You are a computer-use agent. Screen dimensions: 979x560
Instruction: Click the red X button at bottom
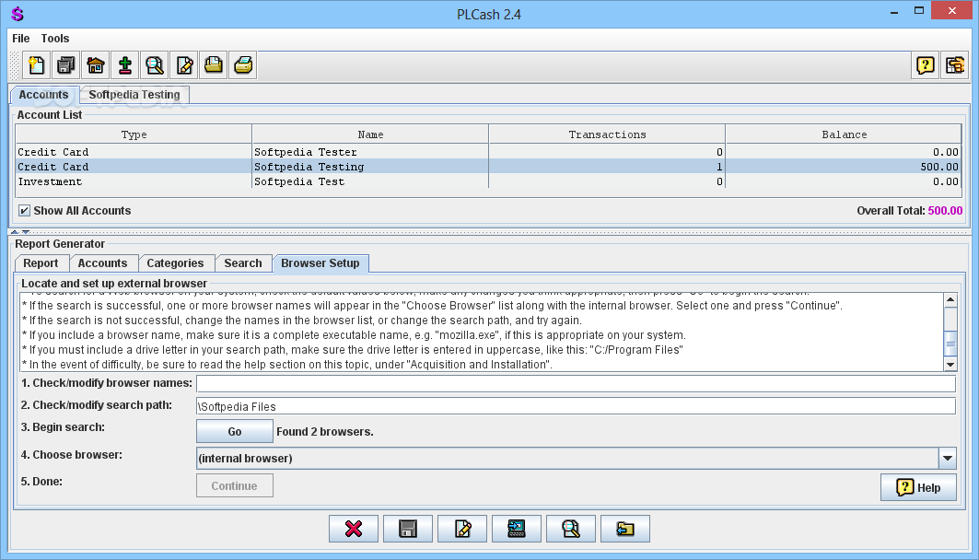pyautogui.click(x=354, y=529)
